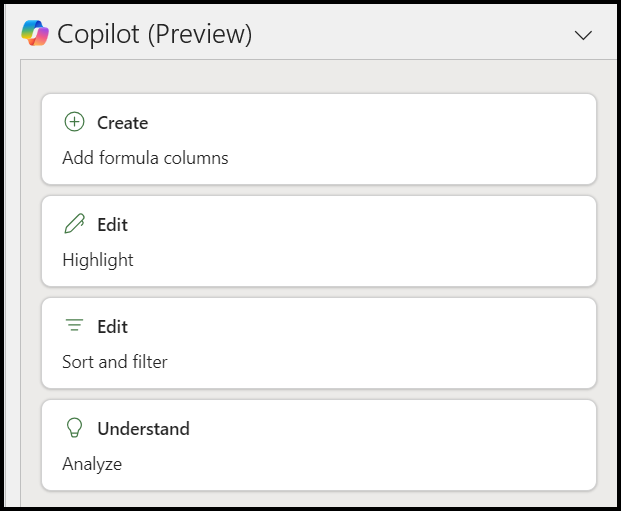
Task: Click the Copilot logo icon
Action: coord(35,33)
